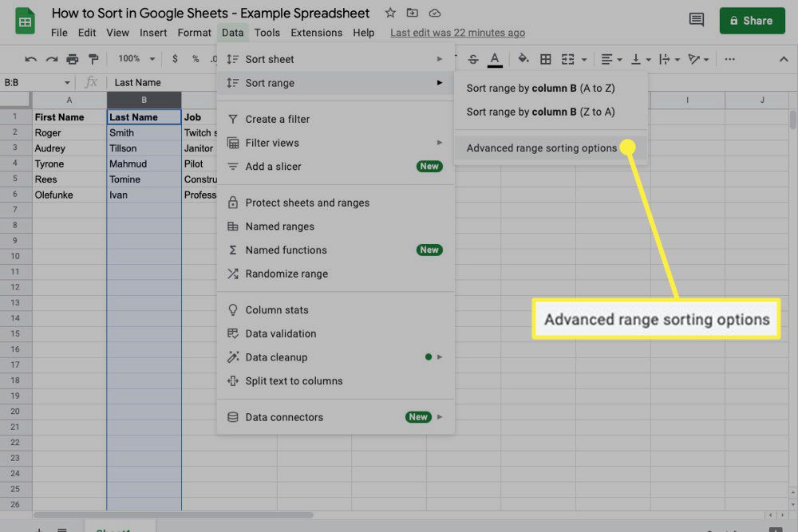The image size is (798, 532).
Task: Click the Borders icon
Action: tap(546, 59)
